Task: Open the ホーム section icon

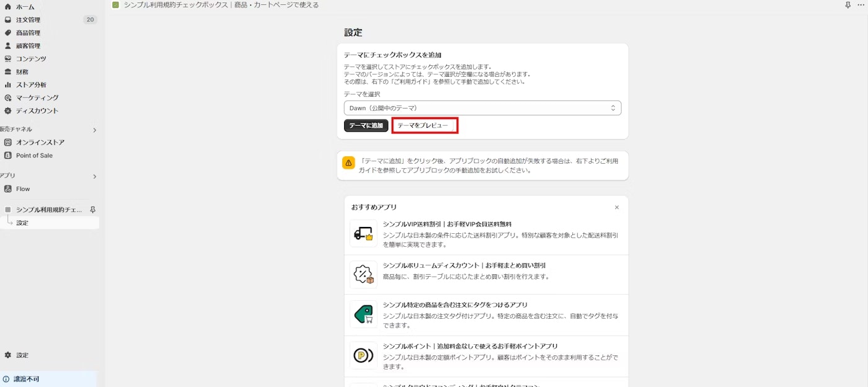Action: 9,6
